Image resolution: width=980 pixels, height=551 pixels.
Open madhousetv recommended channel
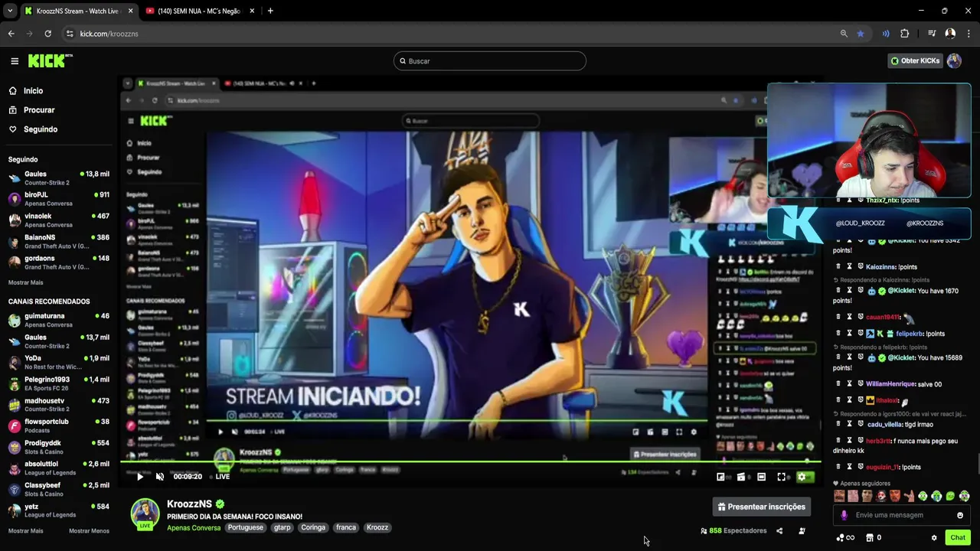(58, 405)
